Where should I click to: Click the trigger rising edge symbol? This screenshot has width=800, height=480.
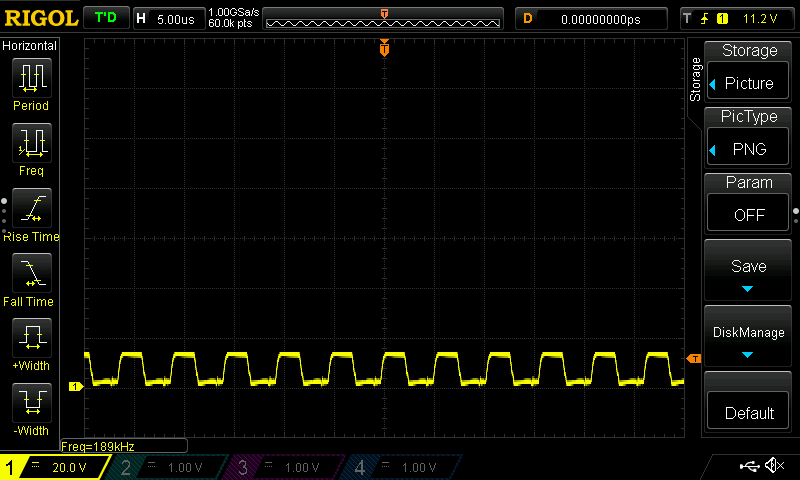(705, 19)
